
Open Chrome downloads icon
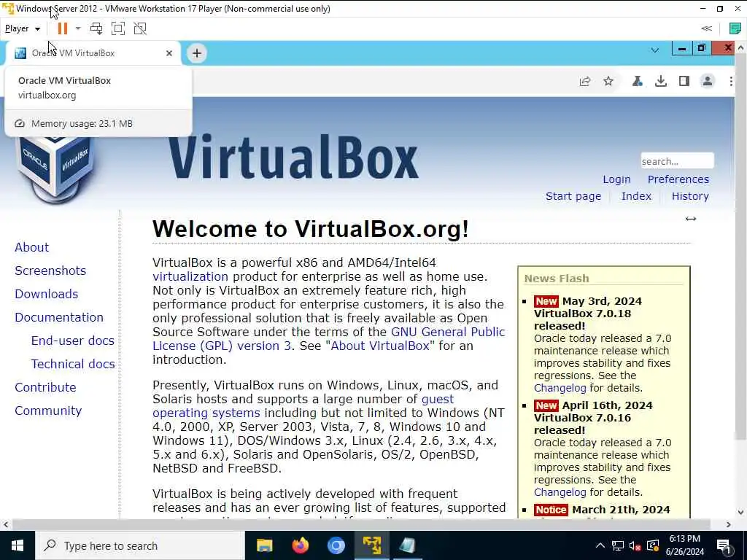661,82
